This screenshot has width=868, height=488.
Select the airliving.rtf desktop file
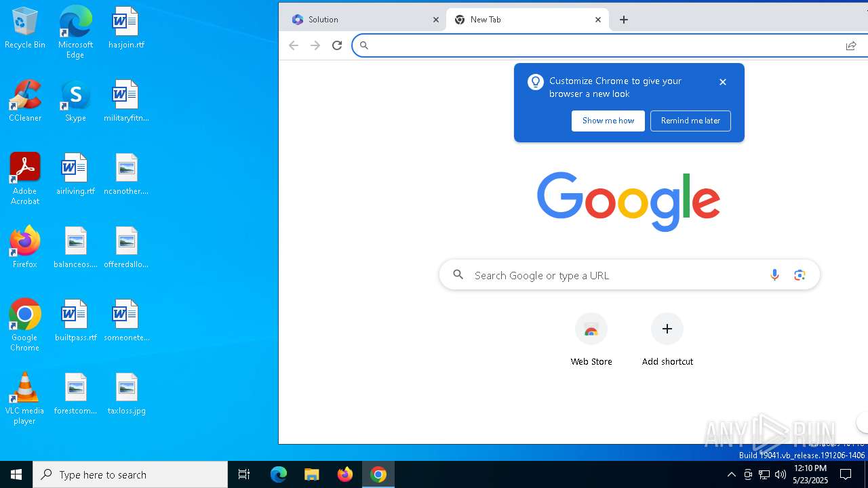pyautogui.click(x=75, y=174)
